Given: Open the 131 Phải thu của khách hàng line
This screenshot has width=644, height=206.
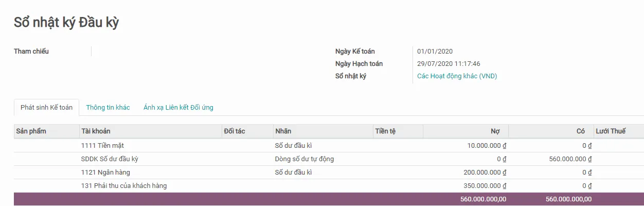Looking at the screenshot, I should click(123, 186).
